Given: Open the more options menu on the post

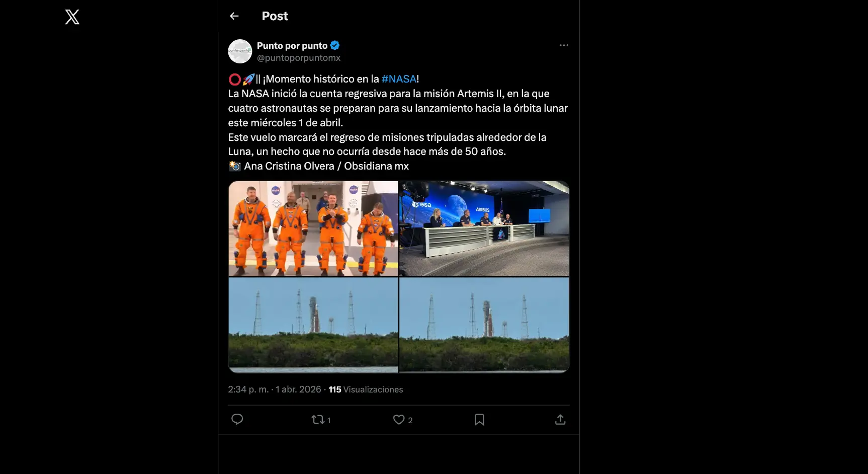Looking at the screenshot, I should (563, 45).
